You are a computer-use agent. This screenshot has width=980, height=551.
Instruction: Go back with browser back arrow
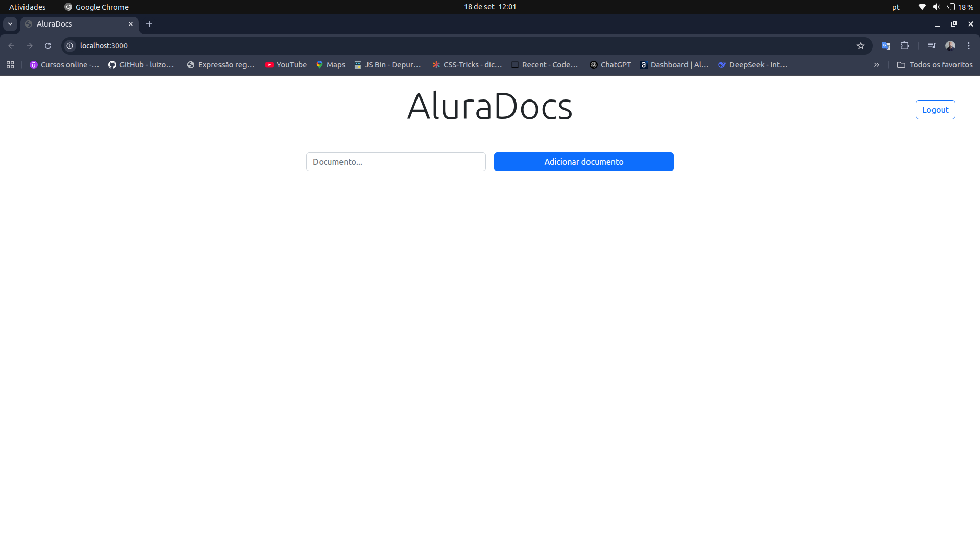pos(11,46)
